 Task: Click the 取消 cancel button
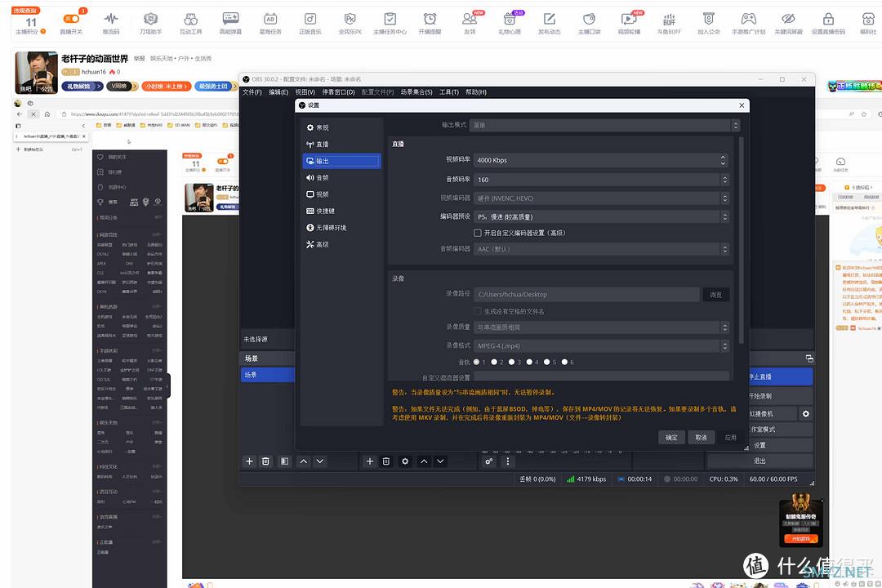(x=701, y=438)
